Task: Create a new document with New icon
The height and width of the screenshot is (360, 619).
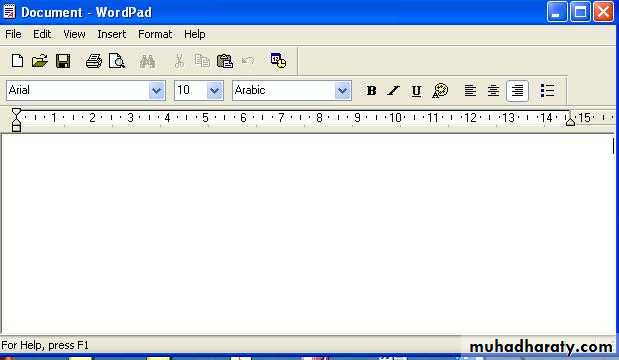Action: [17, 61]
